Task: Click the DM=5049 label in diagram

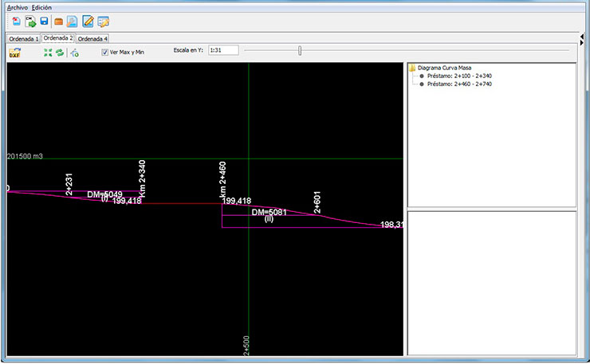Action: 104,194
